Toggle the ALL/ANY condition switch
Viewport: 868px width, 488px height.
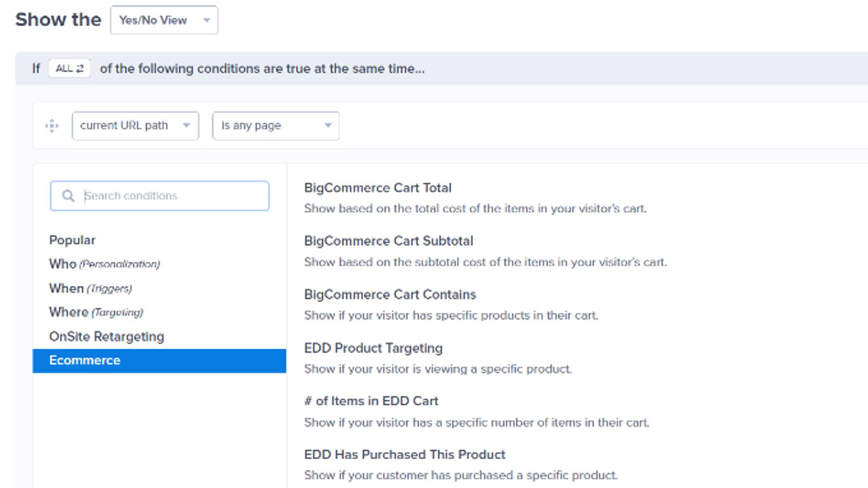pyautogui.click(x=69, y=68)
